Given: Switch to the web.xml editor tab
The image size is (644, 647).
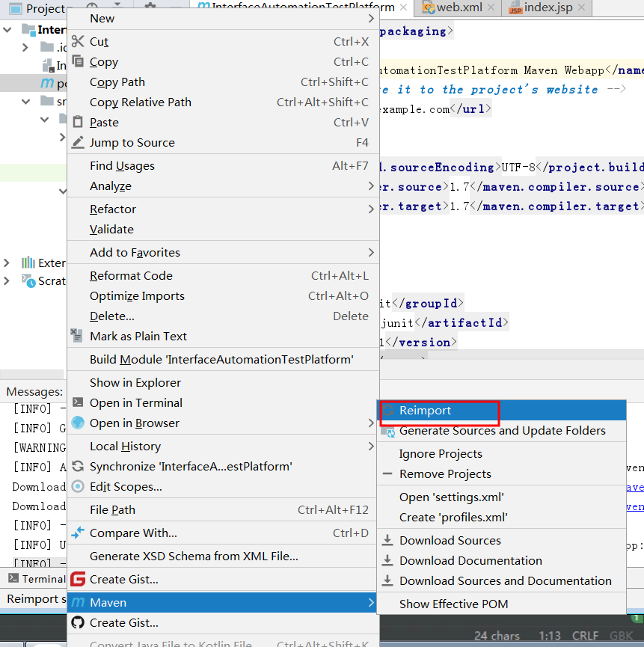Looking at the screenshot, I should click(459, 7).
